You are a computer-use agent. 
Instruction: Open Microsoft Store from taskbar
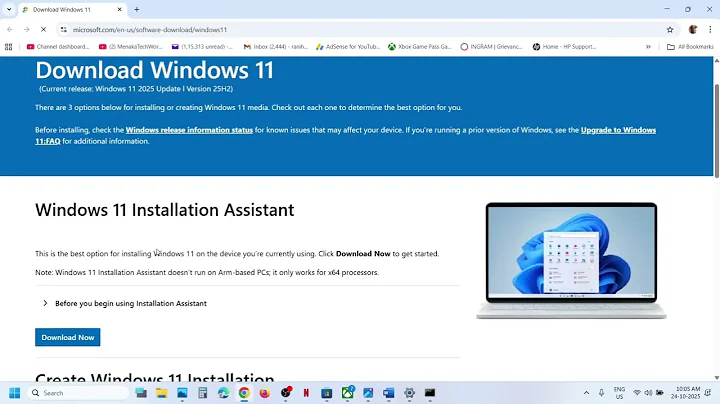coord(326,393)
